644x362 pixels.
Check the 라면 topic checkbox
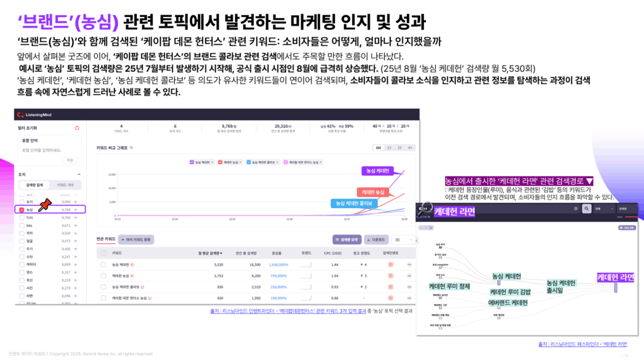click(x=22, y=295)
